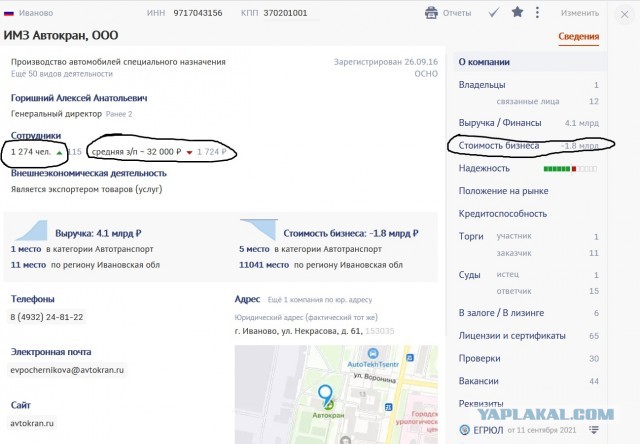This screenshot has width=640, height=444.
Task: Open 5 место в категории Автотранспорт ranking
Action: pyautogui.click(x=310, y=249)
